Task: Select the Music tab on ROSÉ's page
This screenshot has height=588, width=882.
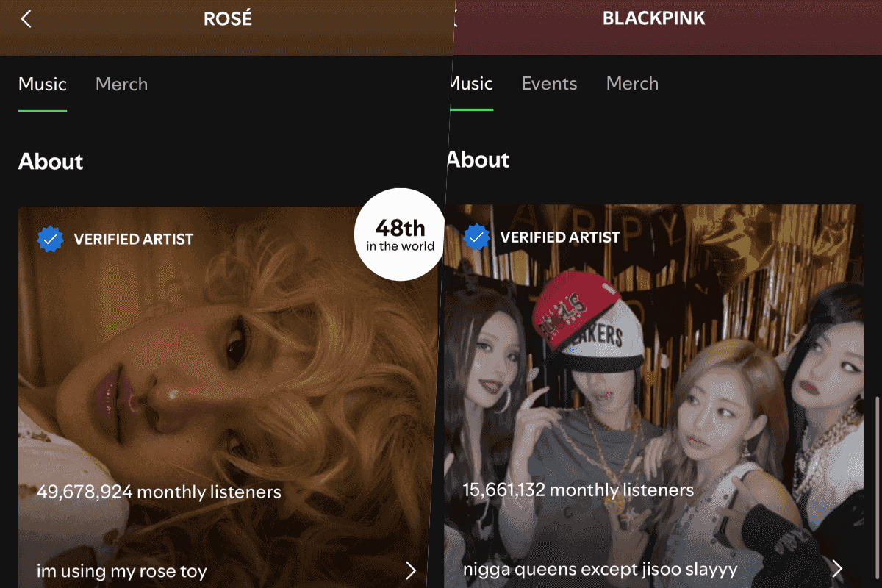Action: [43, 85]
